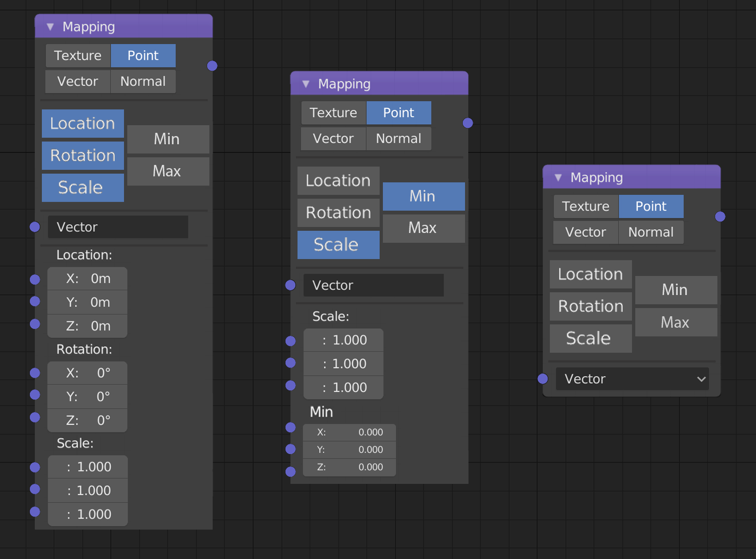This screenshot has height=559, width=756.
Task: Click the Vector input socket on the middle Mapping node
Action: click(290, 285)
